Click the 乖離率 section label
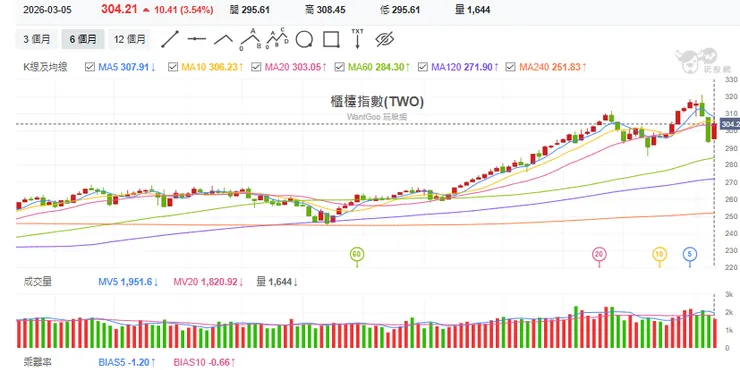 coord(37,362)
